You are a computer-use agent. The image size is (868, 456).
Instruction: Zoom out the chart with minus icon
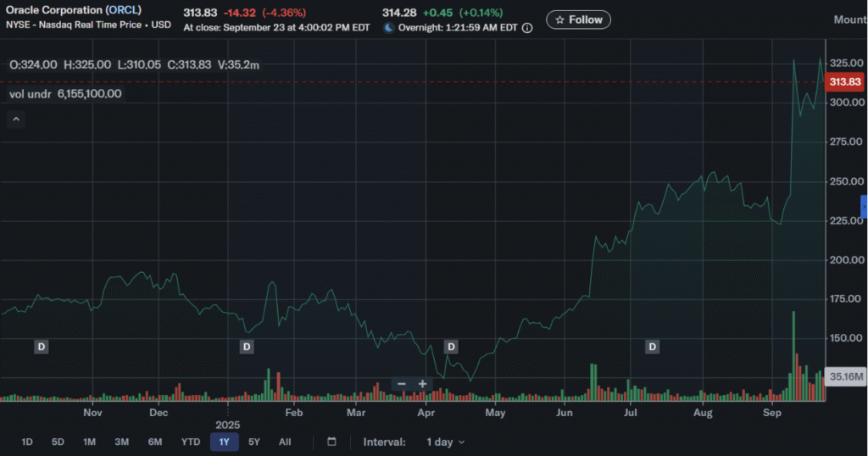[402, 383]
